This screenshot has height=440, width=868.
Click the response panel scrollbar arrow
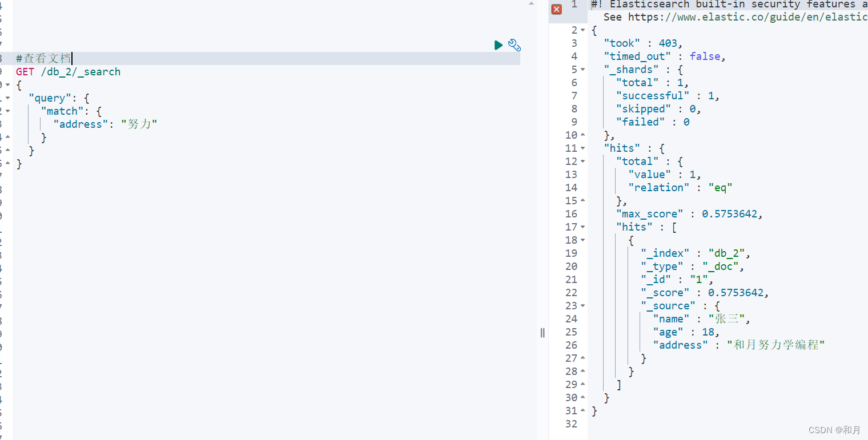pos(531,5)
